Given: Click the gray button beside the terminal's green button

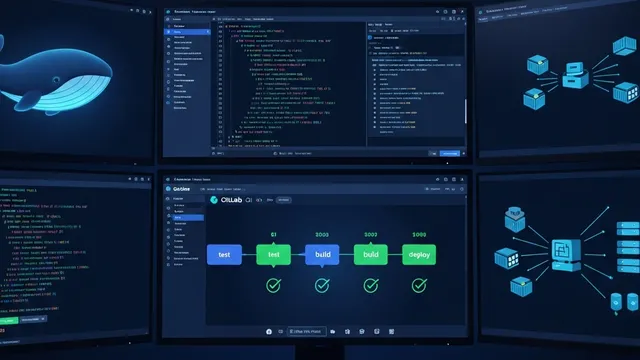Looking at the screenshot, I should [x=33, y=319].
